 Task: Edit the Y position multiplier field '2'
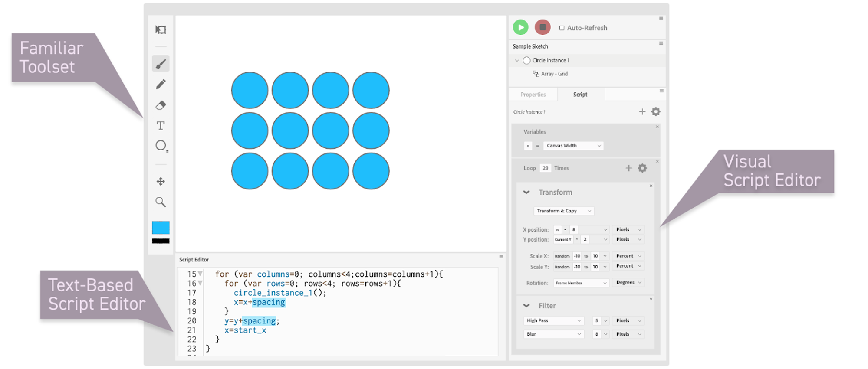pyautogui.click(x=585, y=240)
